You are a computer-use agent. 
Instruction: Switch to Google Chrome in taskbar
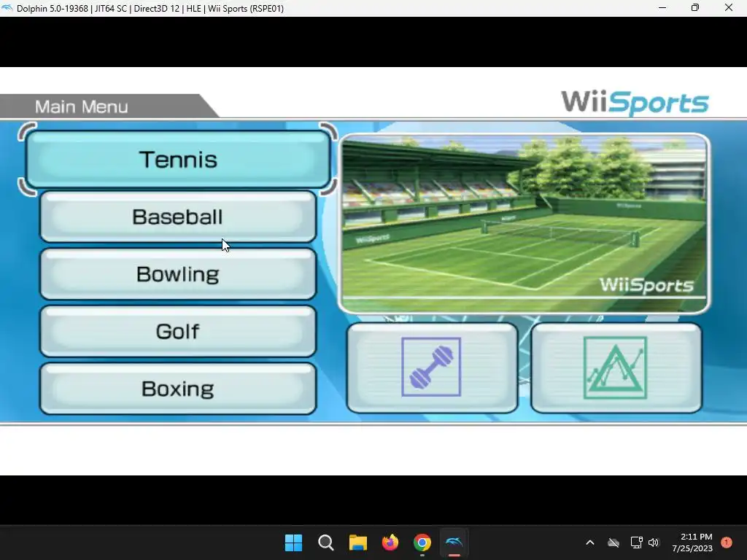pyautogui.click(x=422, y=542)
